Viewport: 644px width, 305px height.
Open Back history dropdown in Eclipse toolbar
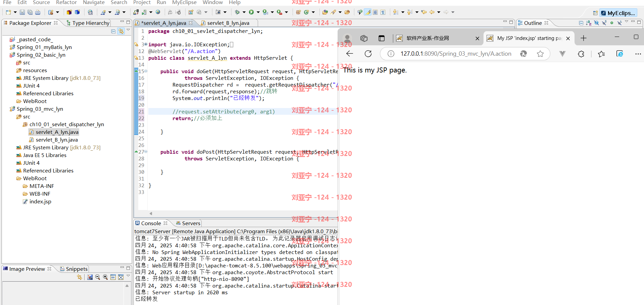(x=439, y=12)
